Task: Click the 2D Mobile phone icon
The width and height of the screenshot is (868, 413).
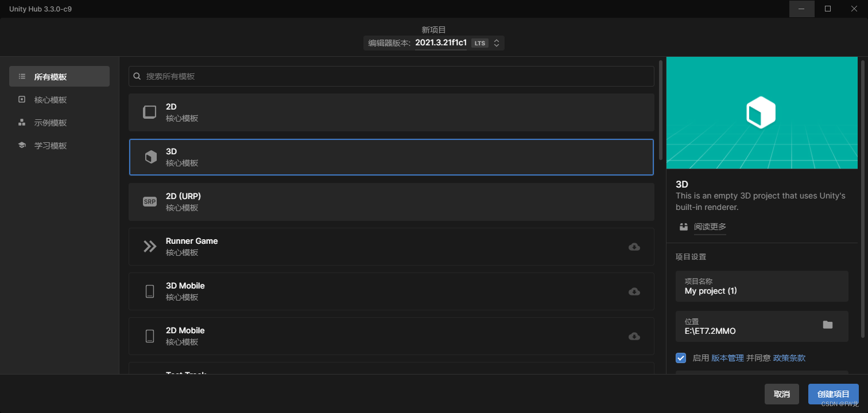Action: (150, 336)
